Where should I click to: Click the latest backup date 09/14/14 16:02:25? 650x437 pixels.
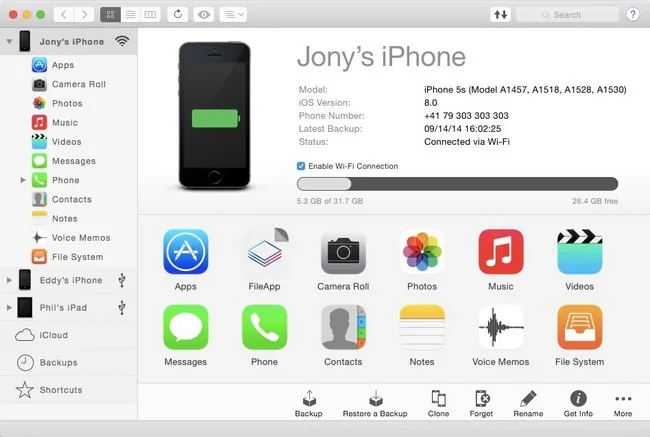coord(463,129)
